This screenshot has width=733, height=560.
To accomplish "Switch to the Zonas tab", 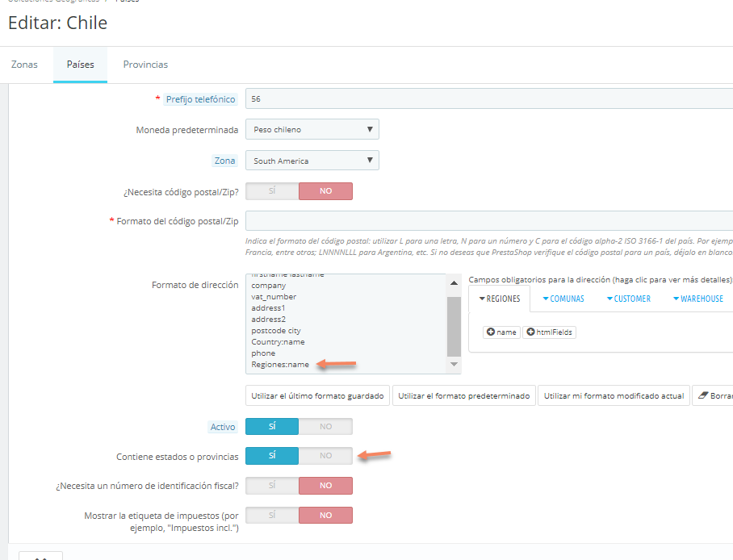I will tap(24, 65).
